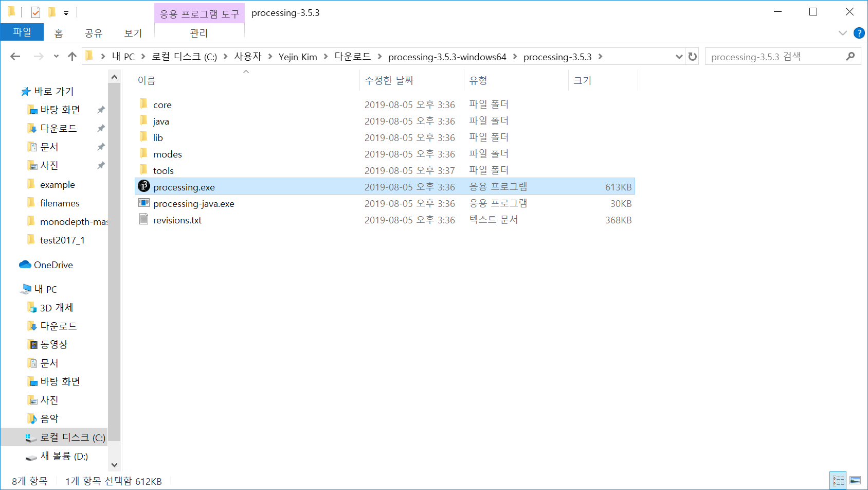
Task: Select the processing.exe application icon
Action: coord(144,186)
